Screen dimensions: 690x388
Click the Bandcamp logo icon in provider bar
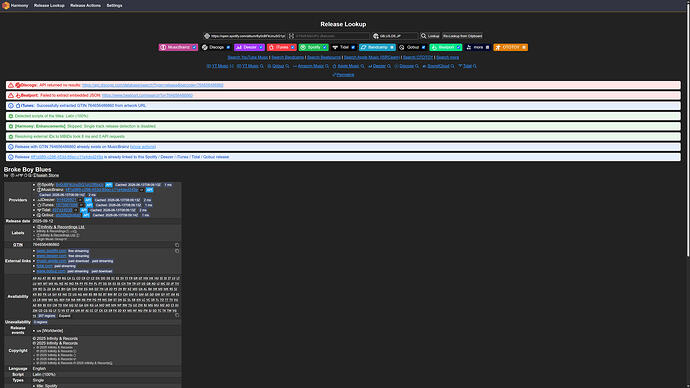coord(363,47)
